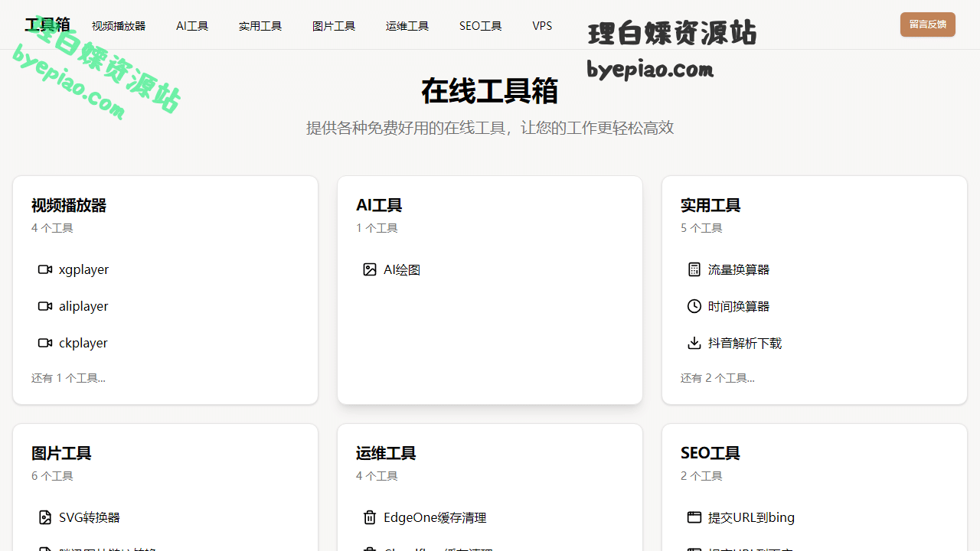Open the 流量换算器 tool
The image size is (980, 551).
point(739,269)
